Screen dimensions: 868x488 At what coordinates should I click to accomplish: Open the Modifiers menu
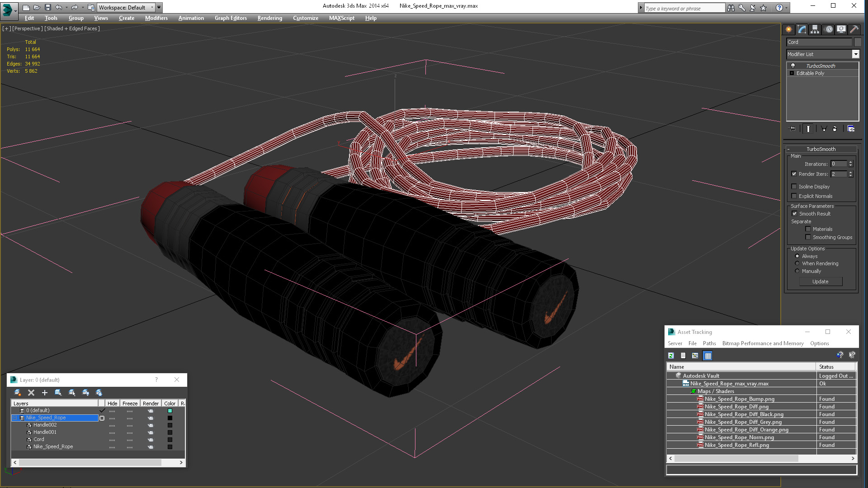[156, 18]
